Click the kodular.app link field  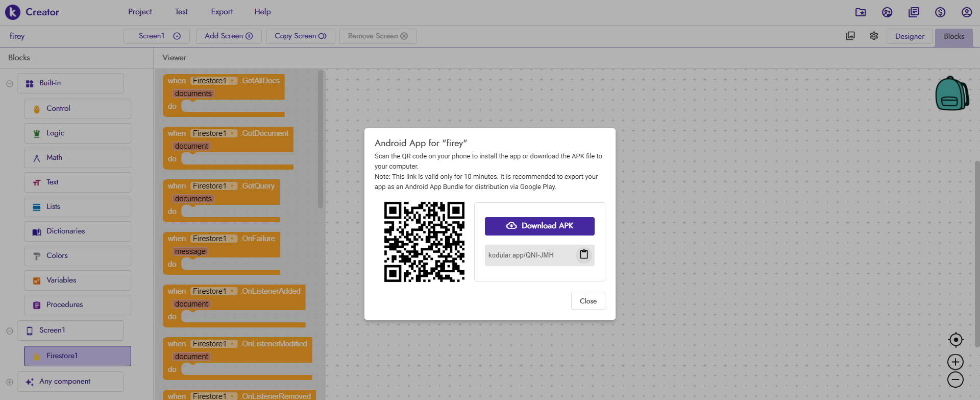tap(529, 255)
